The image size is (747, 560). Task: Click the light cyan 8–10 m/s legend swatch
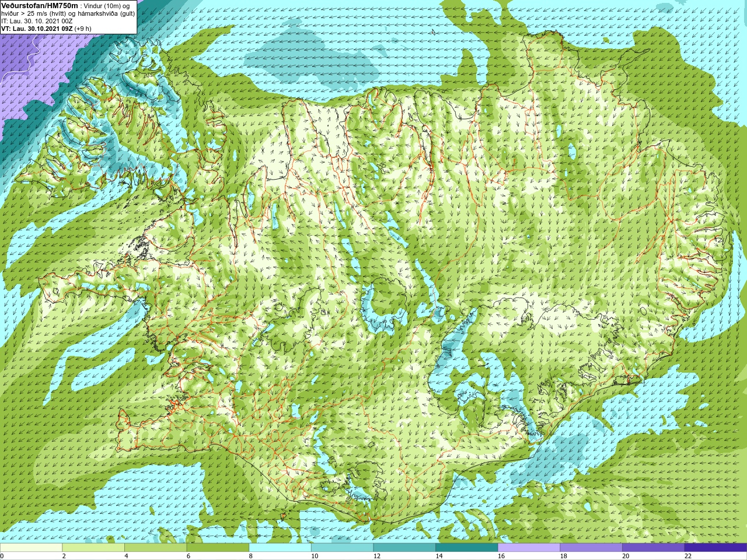tap(280, 548)
